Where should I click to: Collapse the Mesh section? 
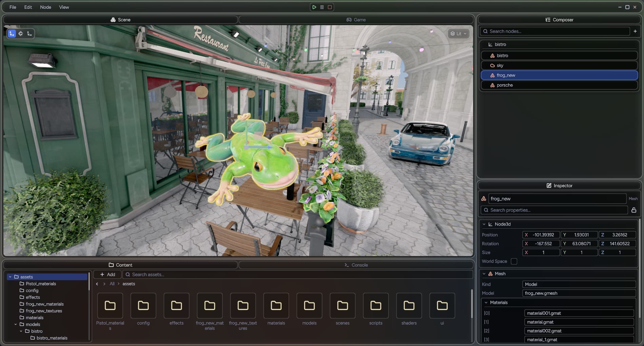click(484, 274)
